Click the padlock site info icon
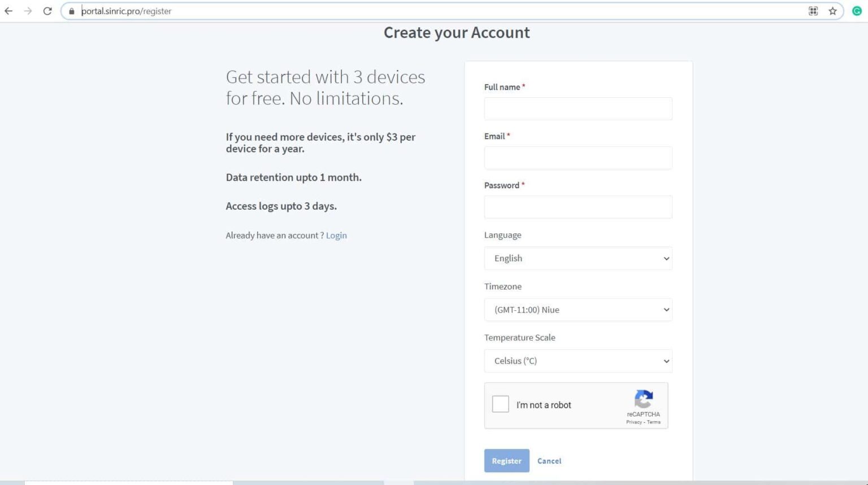 click(72, 11)
